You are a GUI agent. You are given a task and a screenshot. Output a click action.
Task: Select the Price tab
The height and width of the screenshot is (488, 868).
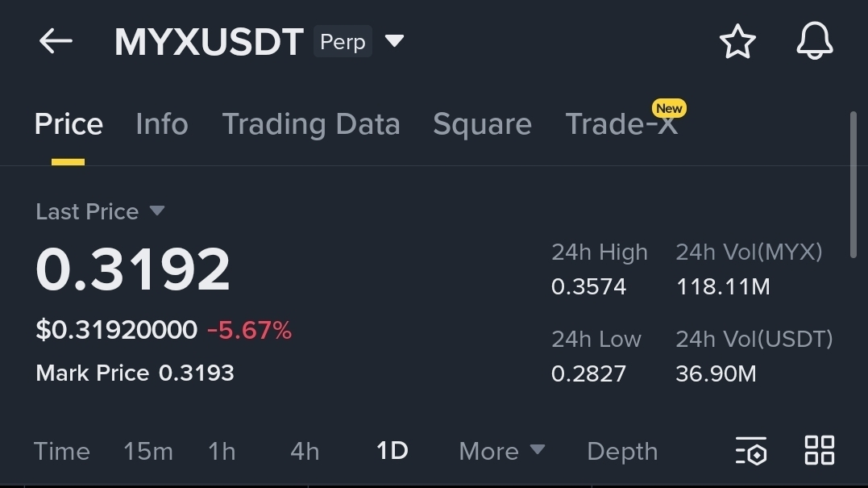[69, 123]
